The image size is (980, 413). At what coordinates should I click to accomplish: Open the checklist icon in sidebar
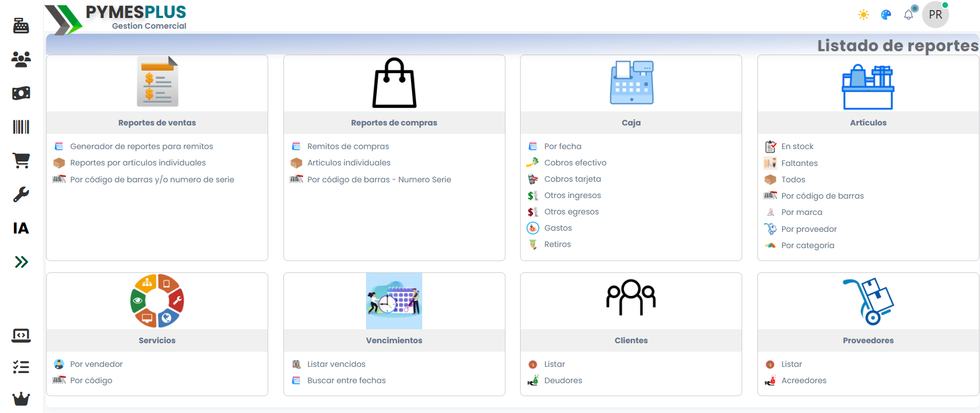[21, 367]
